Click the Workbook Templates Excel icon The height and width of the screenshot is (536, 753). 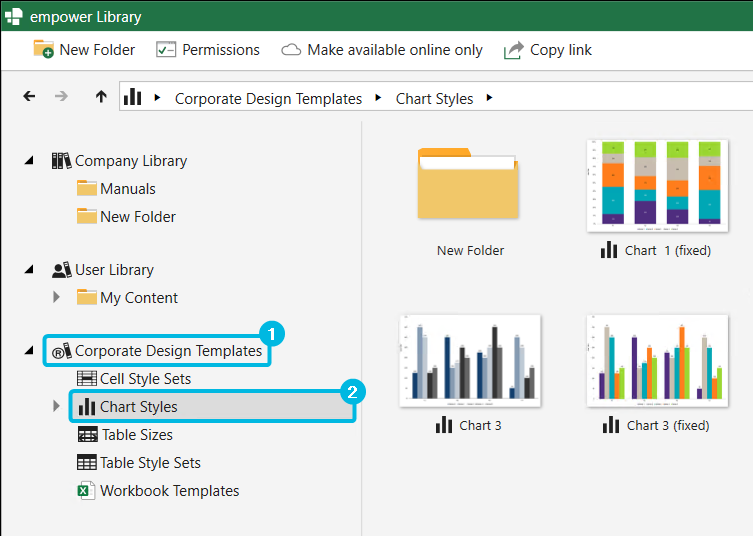(x=86, y=490)
